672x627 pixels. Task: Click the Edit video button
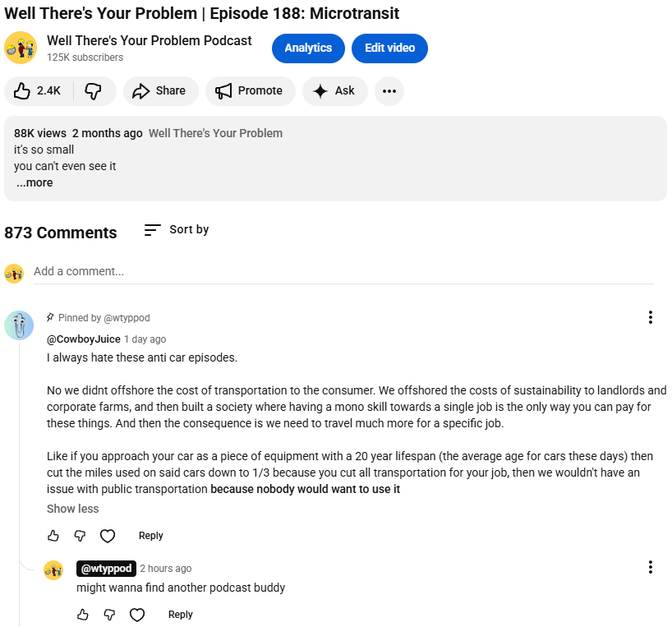click(389, 48)
